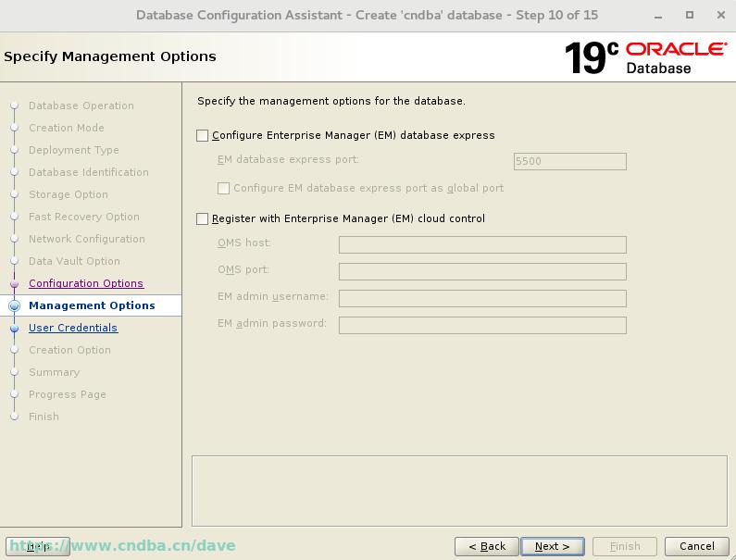Image resolution: width=736 pixels, height=560 pixels.
Task: Click the 'OMS port:' label
Action: point(243,269)
